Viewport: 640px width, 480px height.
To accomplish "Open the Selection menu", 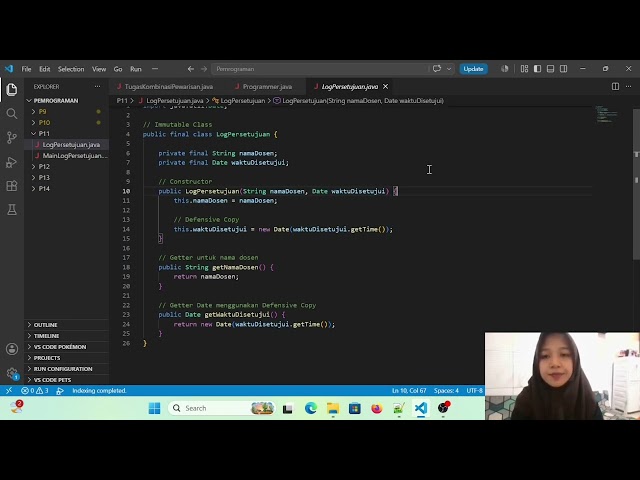I will (x=71, y=69).
